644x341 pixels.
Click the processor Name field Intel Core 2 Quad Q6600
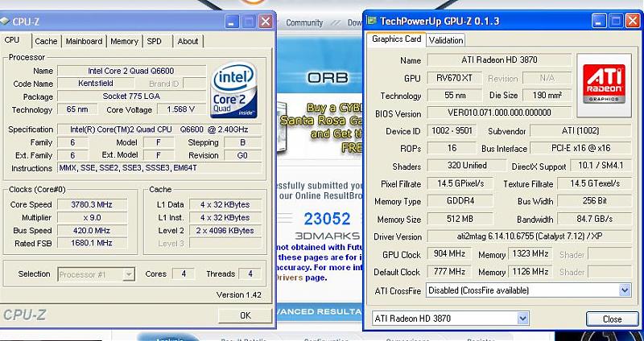pos(131,71)
